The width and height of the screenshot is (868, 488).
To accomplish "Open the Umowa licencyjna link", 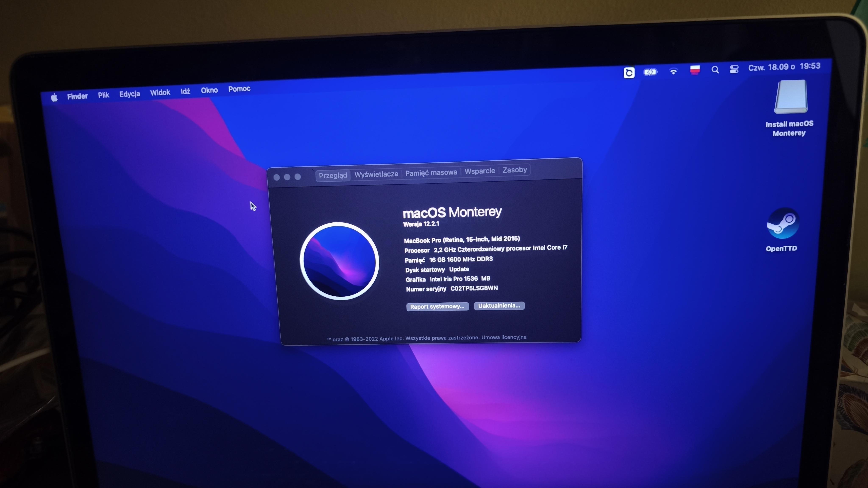I will coord(504,337).
